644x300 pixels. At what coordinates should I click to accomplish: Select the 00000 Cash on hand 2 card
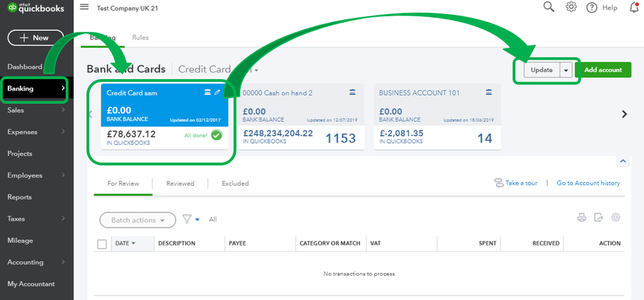pos(300,117)
